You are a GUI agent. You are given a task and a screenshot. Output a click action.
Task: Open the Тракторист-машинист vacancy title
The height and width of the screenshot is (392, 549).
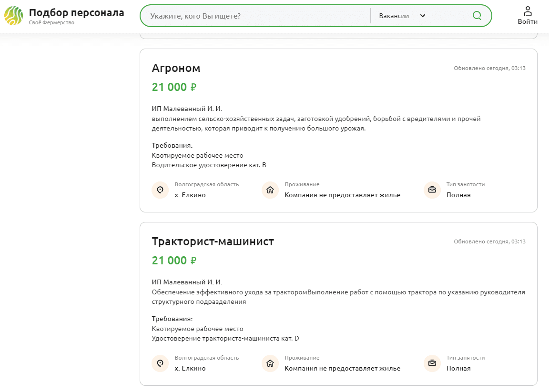tap(213, 241)
